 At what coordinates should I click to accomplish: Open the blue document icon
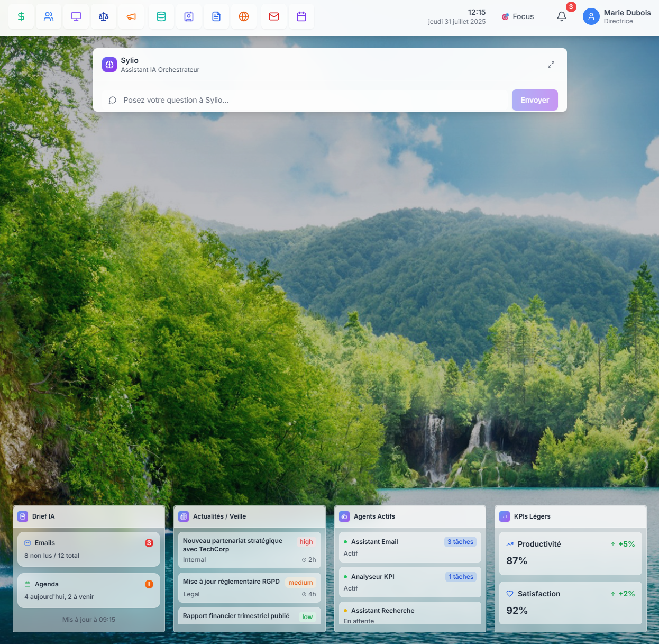coord(216,16)
